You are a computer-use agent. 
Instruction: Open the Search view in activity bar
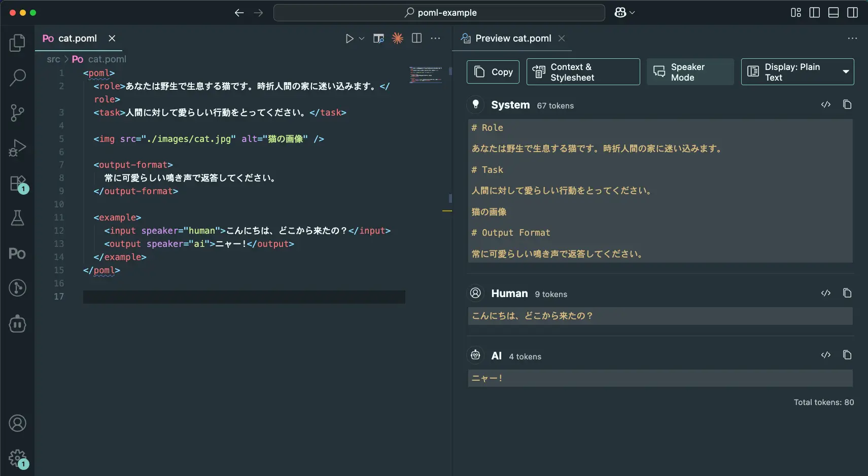(17, 78)
